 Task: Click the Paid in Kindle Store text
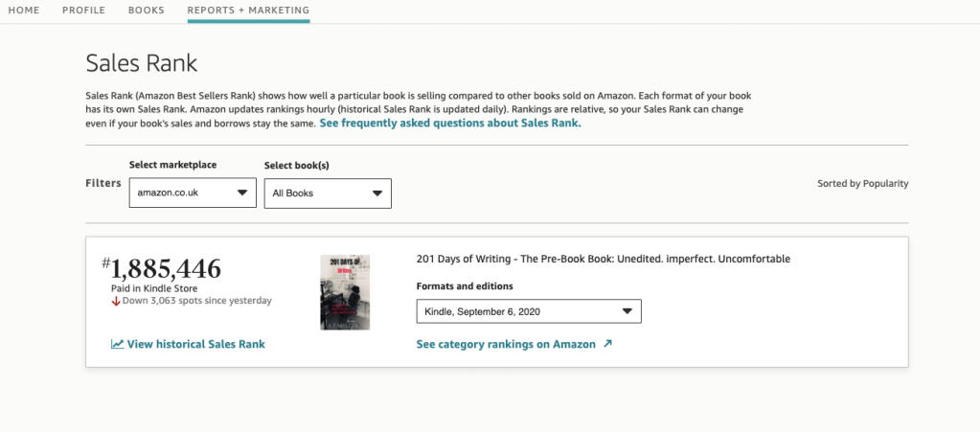point(154,288)
